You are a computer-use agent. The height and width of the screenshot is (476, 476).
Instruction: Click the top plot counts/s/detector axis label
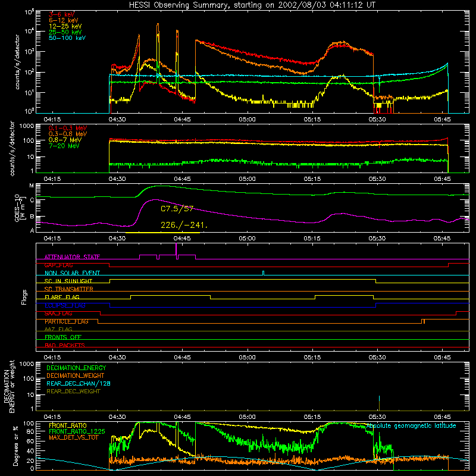pyautogui.click(x=17, y=62)
